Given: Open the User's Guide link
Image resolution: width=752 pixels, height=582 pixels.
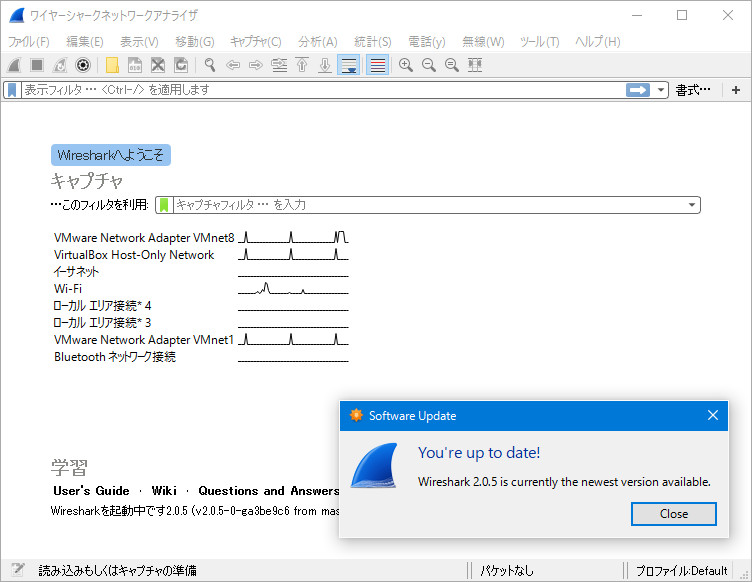Looking at the screenshot, I should (x=91, y=491).
